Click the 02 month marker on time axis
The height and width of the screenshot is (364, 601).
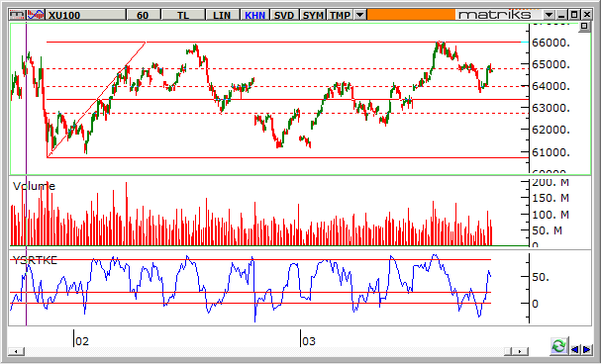[82, 341]
